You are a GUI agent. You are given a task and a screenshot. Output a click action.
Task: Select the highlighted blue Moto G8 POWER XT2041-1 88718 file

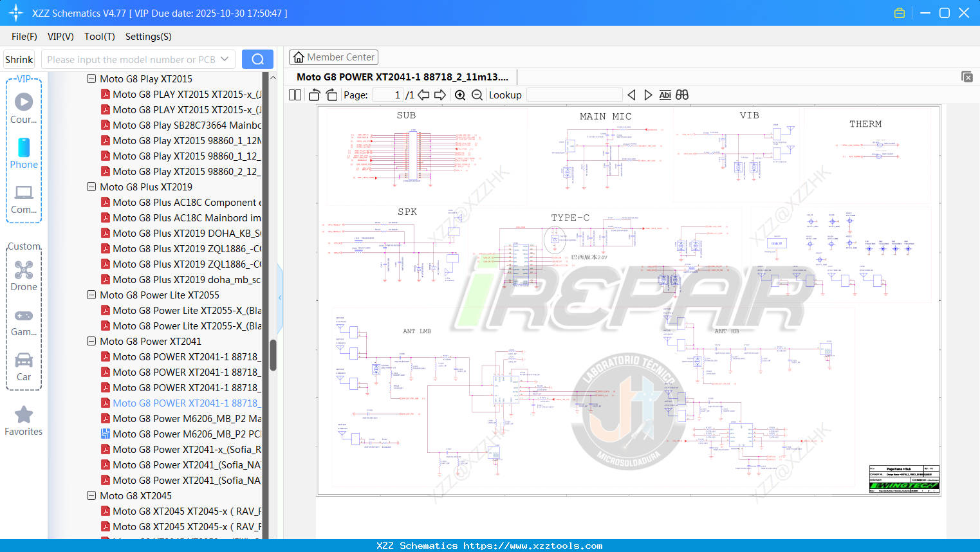(181, 403)
